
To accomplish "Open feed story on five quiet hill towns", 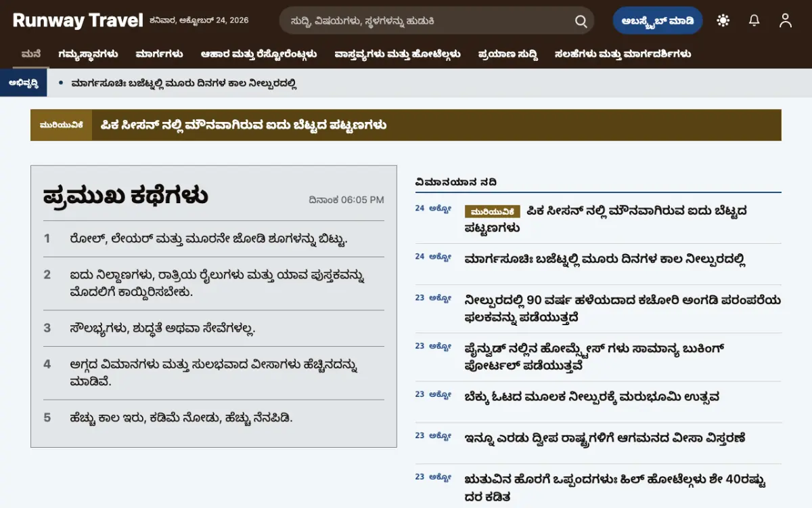I will pos(606,219).
